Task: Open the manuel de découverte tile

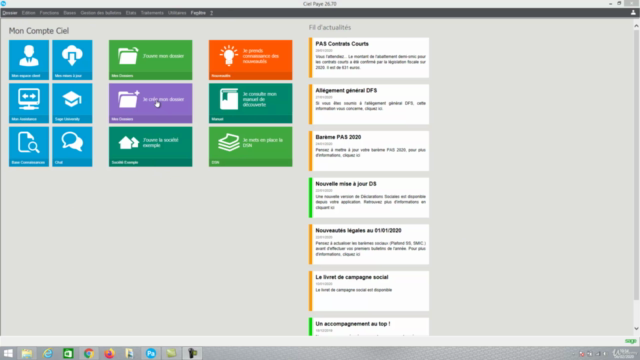Action: tap(251, 103)
